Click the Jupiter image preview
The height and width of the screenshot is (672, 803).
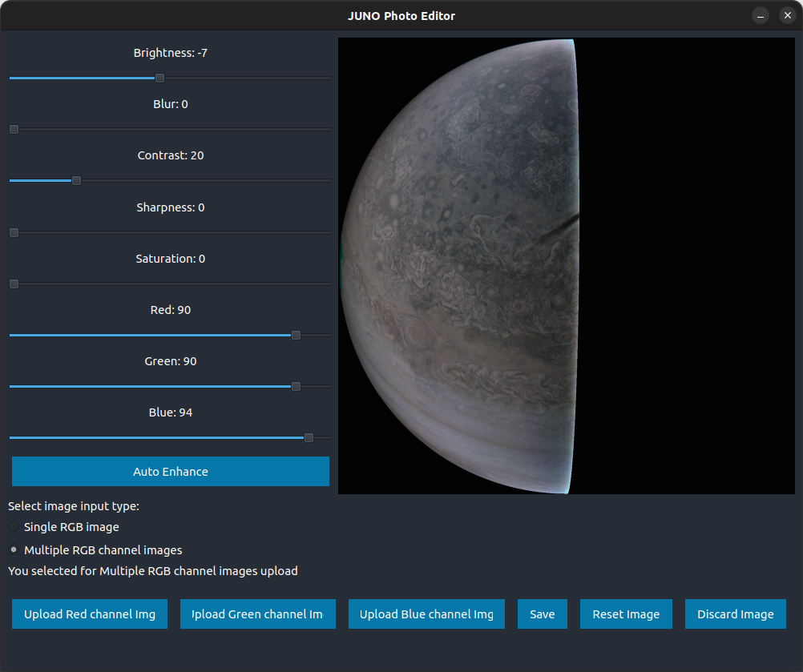click(567, 268)
